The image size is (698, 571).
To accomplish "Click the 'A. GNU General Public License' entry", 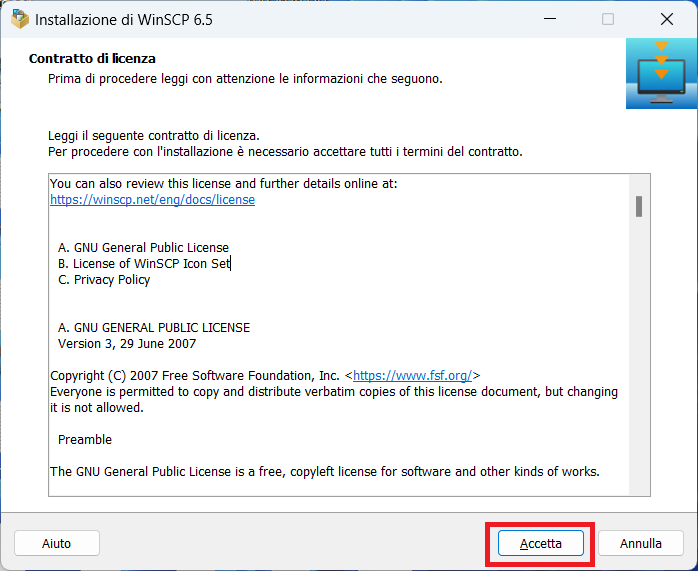I will (143, 248).
